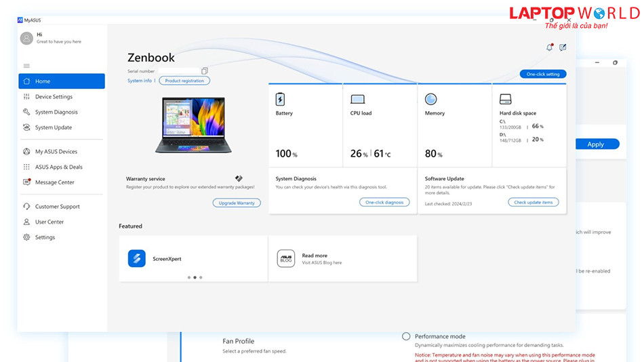Viewport: 644px width, 362px height.
Task: Open the ScreenXpert app icon
Action: (x=137, y=258)
